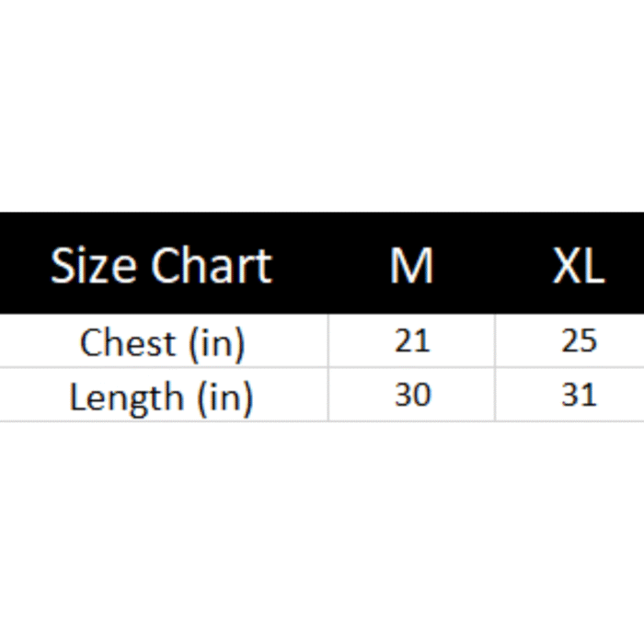Select the chest value 25 for XL
The height and width of the screenshot is (644, 644).
point(579,341)
